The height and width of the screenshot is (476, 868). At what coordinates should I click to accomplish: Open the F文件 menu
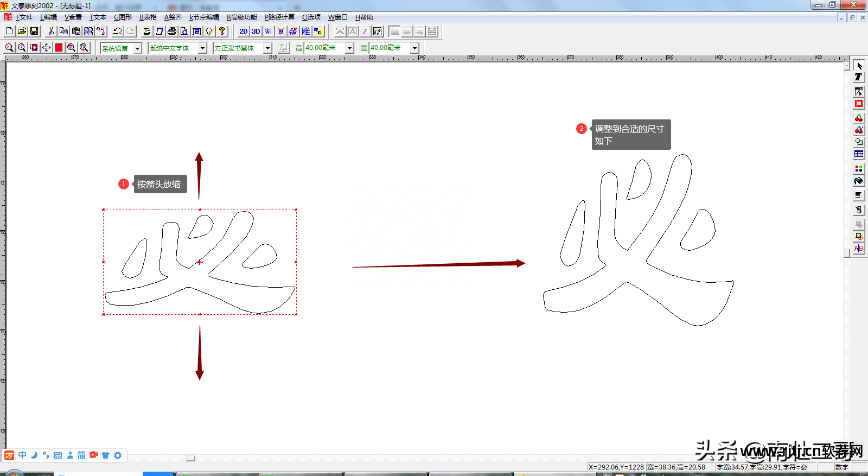click(x=24, y=17)
